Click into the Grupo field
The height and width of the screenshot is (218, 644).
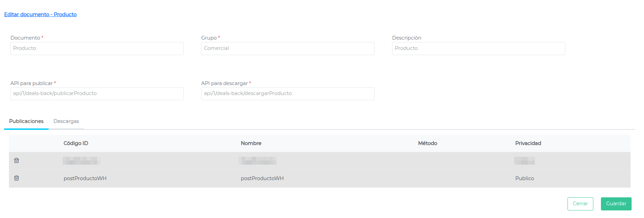click(288, 49)
